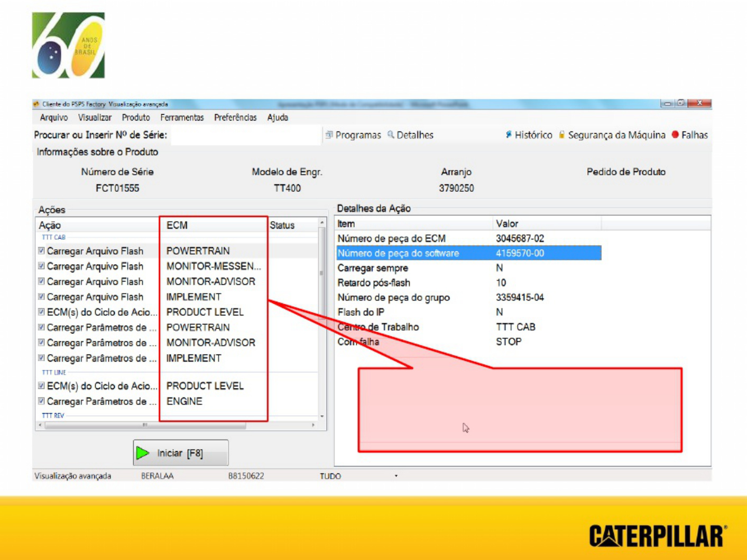The height and width of the screenshot is (560, 747).
Task: Click the horizontal scrollbar right arrow
Action: pyautogui.click(x=313, y=425)
